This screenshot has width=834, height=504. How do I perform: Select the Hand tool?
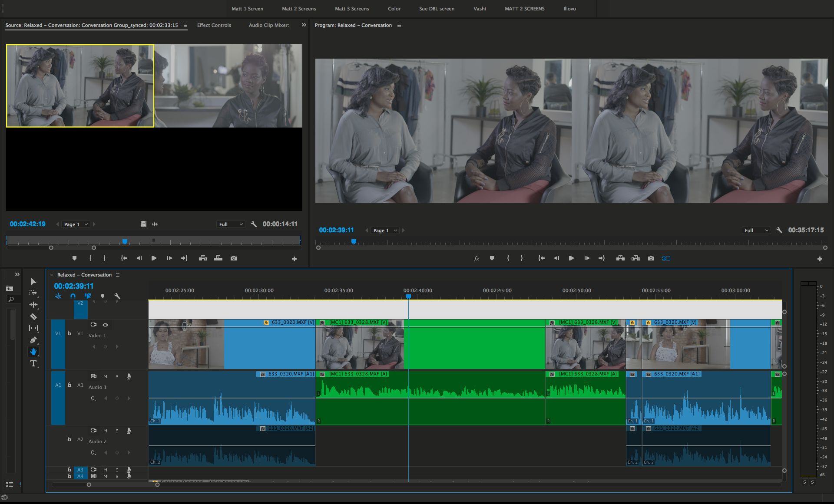[x=33, y=352]
